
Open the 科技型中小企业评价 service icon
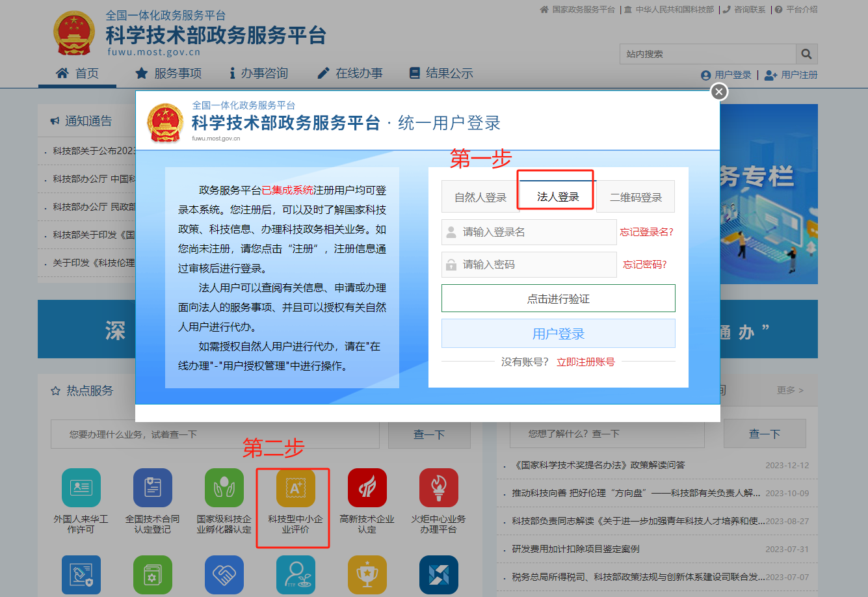point(295,488)
